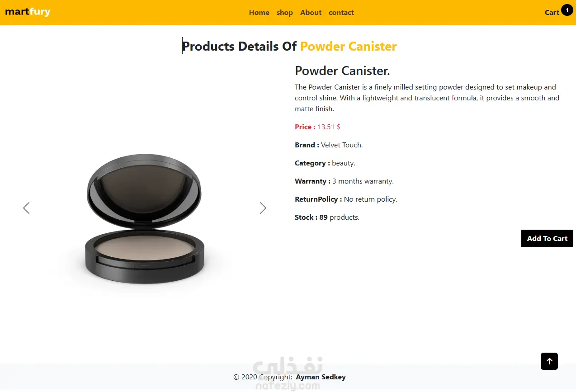Click the martfury logo
The width and height of the screenshot is (576, 392).
pyautogui.click(x=28, y=12)
